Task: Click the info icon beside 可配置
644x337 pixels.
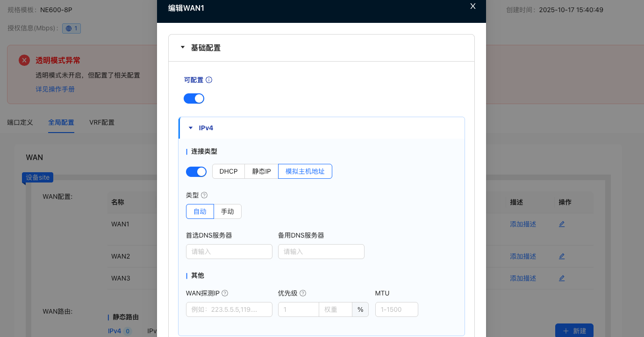Action: (209, 80)
